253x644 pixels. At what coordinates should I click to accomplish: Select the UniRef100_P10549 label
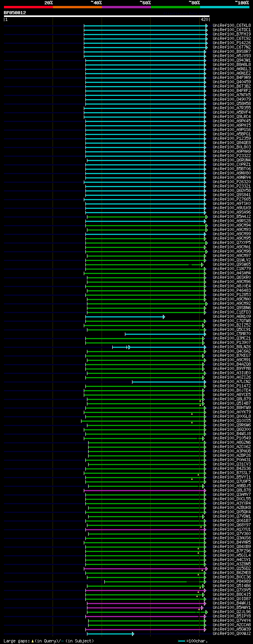232,438
